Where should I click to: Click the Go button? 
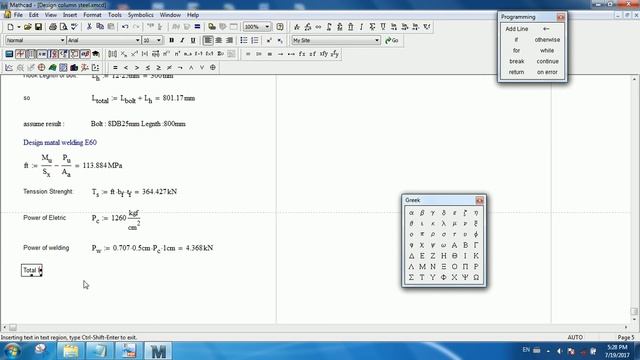coord(392,40)
